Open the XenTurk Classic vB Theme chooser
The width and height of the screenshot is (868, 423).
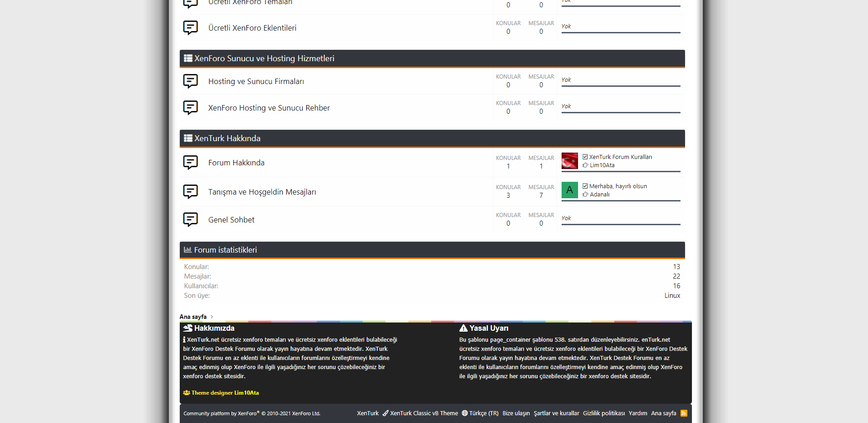pos(423,413)
